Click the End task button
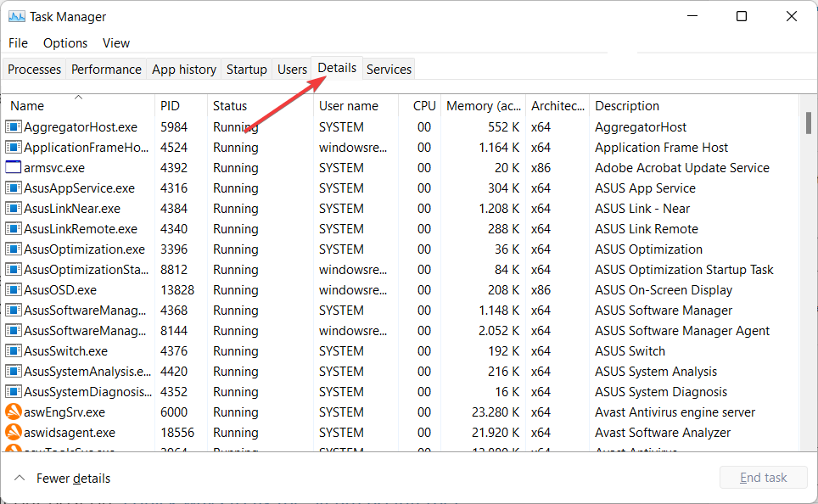Screen dimensions: 818x504 (x=763, y=478)
